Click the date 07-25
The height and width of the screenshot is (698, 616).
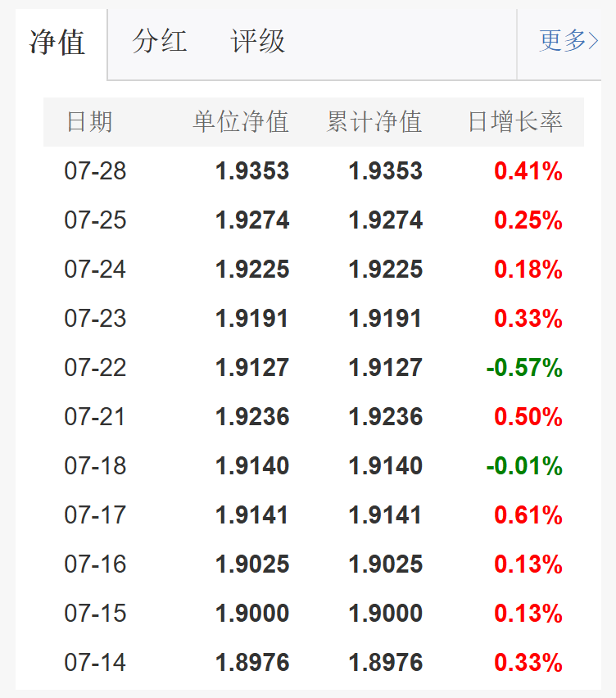95,220
